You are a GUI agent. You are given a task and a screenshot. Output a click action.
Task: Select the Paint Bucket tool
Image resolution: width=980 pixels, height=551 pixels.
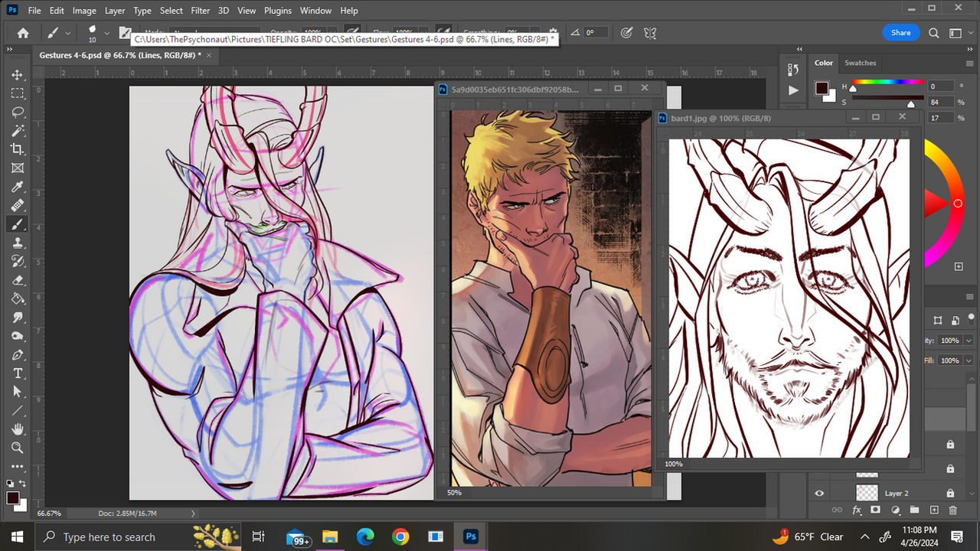click(18, 298)
